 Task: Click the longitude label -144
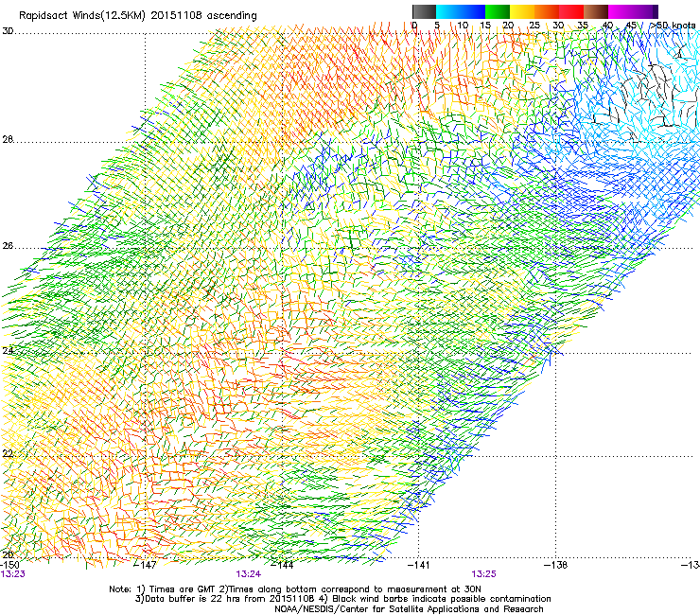282,565
